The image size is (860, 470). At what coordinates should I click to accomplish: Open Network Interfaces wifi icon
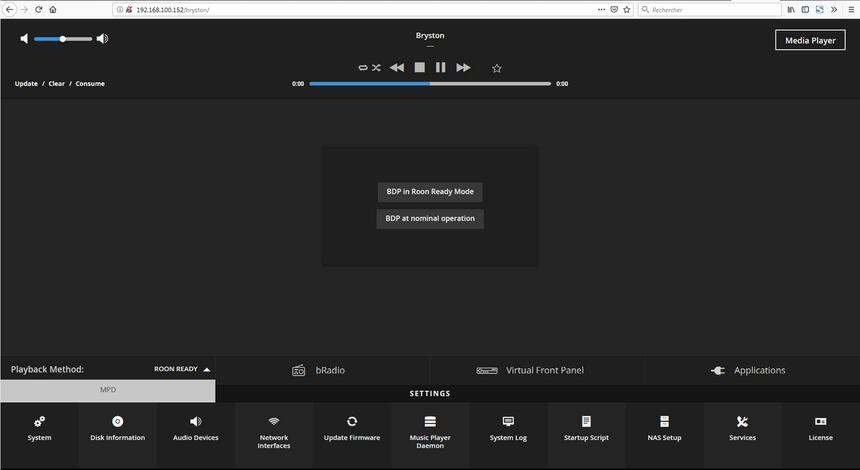click(x=274, y=421)
